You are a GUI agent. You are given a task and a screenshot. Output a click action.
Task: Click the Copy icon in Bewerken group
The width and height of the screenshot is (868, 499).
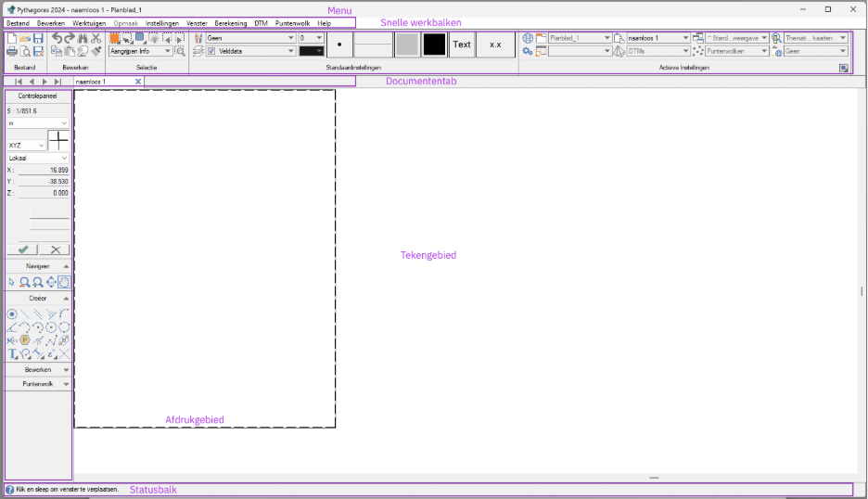(x=57, y=52)
